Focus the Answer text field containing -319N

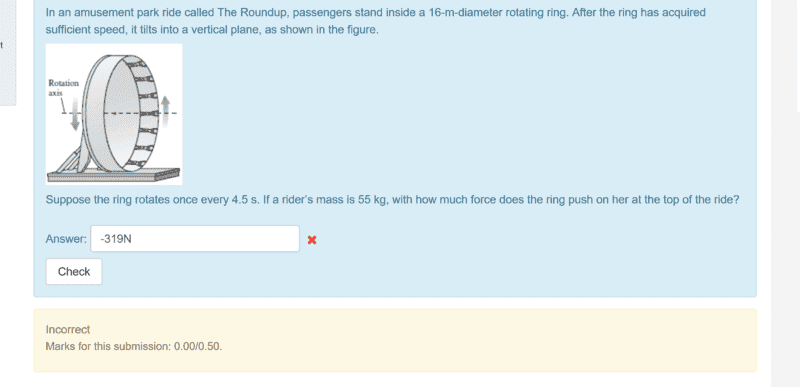click(195, 239)
